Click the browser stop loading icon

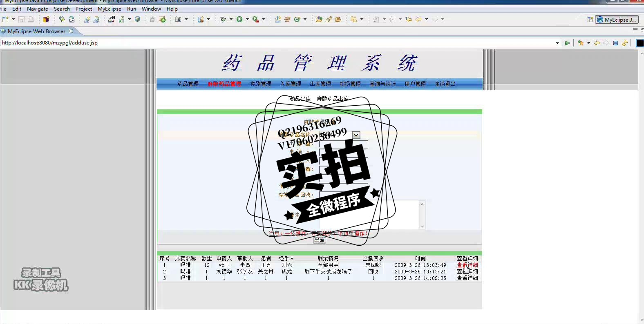click(x=615, y=43)
